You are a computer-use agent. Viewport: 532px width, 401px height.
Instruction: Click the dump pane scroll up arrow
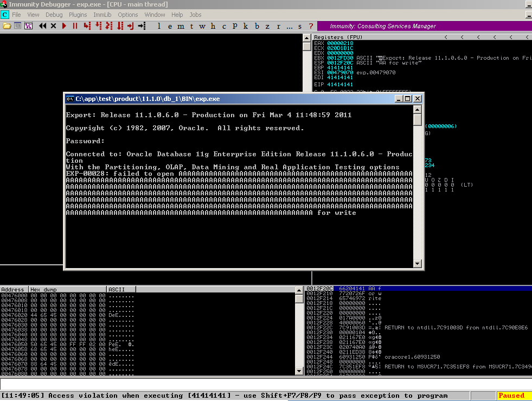pos(299,290)
